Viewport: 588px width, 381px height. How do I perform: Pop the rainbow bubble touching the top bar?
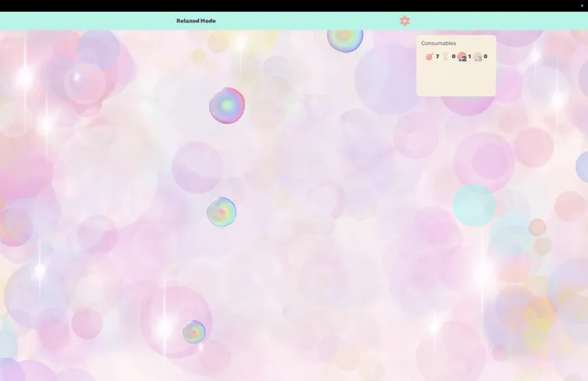pos(345,40)
